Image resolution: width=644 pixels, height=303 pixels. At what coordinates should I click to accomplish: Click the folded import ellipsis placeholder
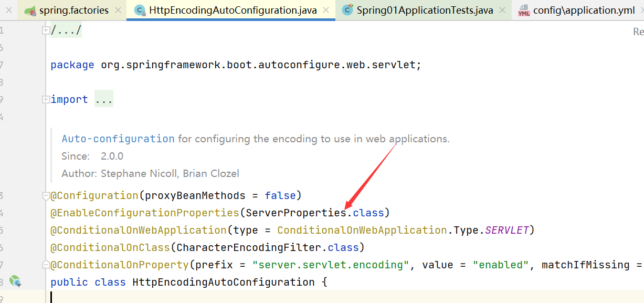(104, 99)
